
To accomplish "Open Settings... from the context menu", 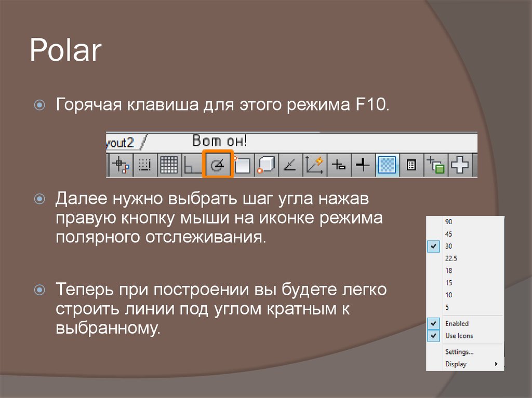I will click(459, 352).
